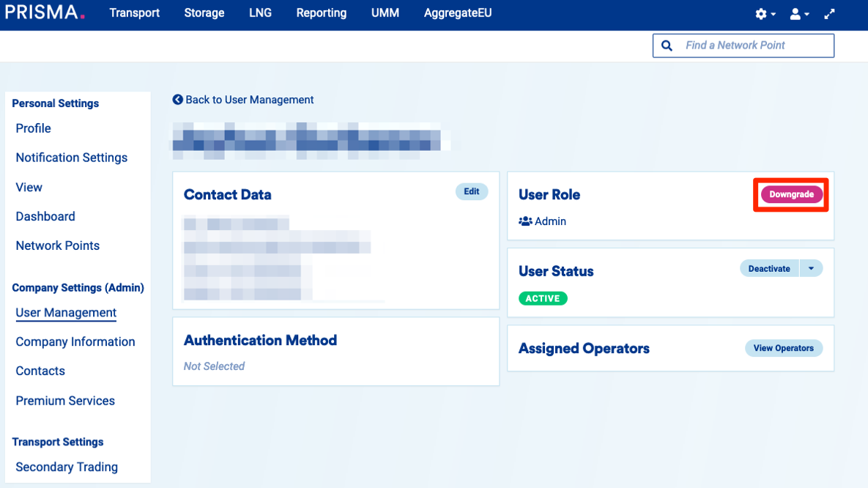Edit the Contact Data
868x488 pixels.
point(472,192)
